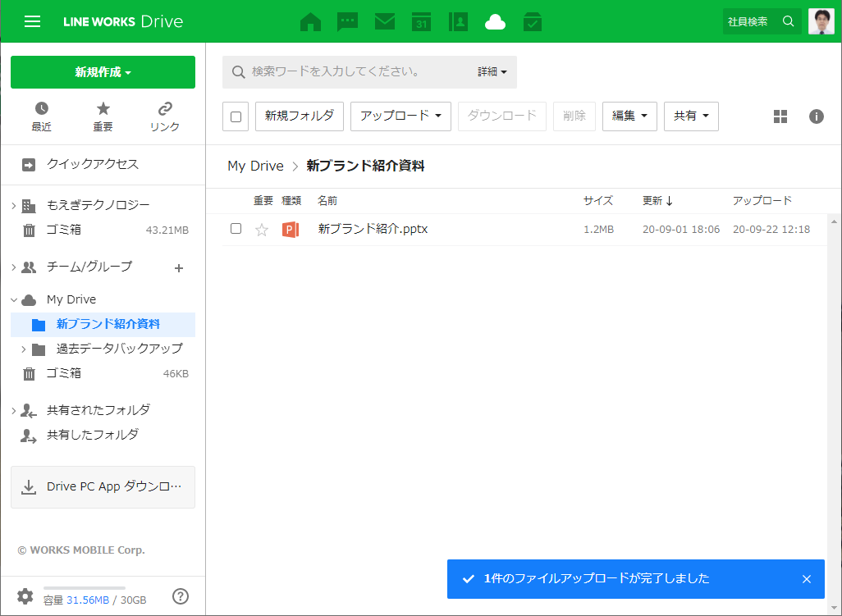Tick the select-all checkbox in toolbar
This screenshot has height=616, width=842.
[x=236, y=116]
